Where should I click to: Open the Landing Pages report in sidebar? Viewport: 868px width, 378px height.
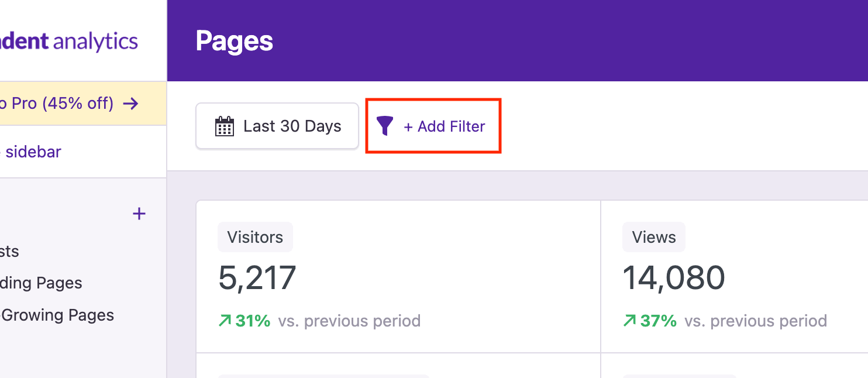point(41,283)
